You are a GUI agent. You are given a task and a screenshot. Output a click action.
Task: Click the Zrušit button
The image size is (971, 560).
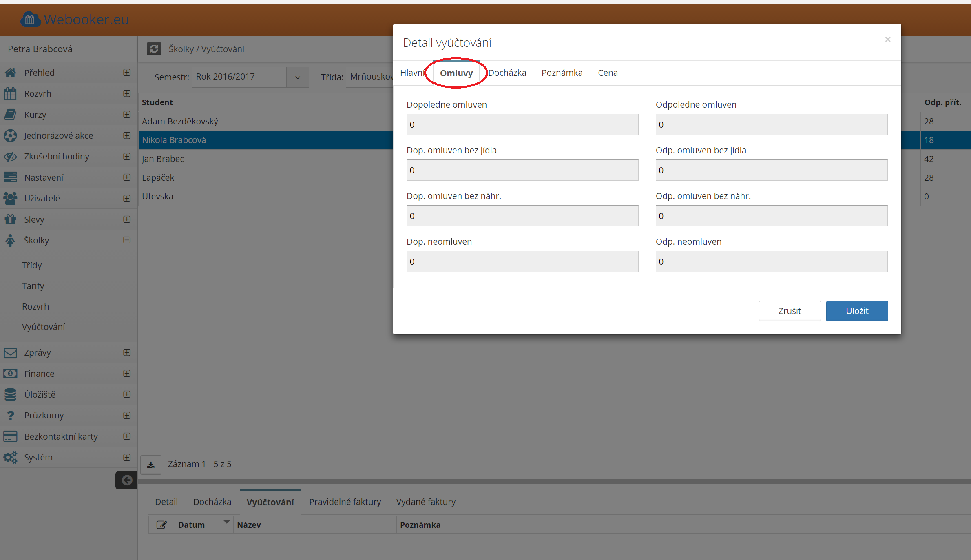(x=789, y=311)
